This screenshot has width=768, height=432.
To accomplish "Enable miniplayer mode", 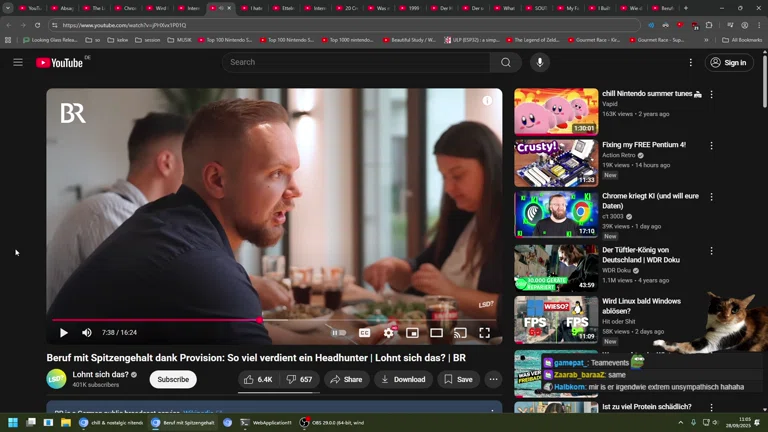I will tap(412, 333).
